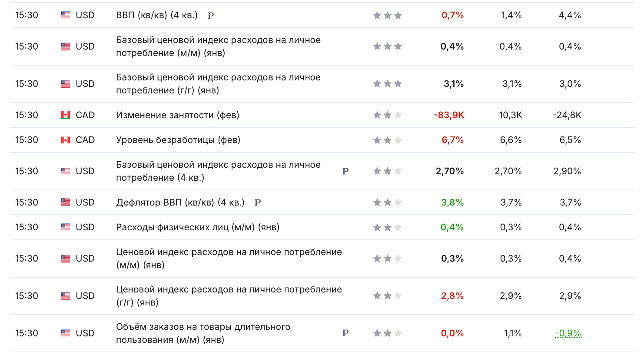Open Базовый ценовой индекс расходов (м/м) (янв) event
This screenshot has height=352, width=644.
point(218,46)
